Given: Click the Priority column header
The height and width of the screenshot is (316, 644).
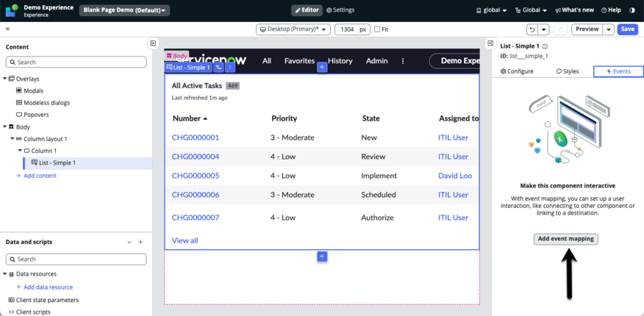Looking at the screenshot, I should click(285, 118).
